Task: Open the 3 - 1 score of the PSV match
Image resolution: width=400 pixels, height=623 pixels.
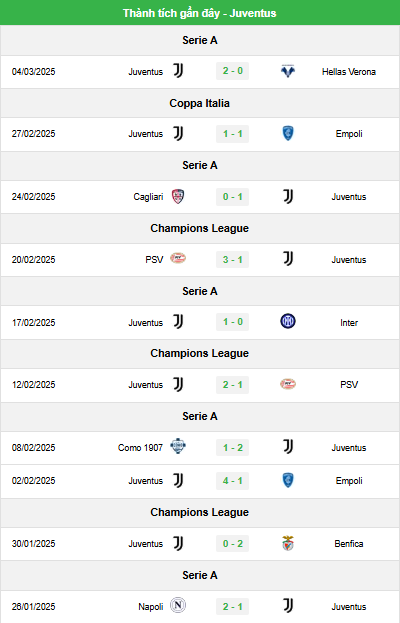Action: [x=232, y=259]
